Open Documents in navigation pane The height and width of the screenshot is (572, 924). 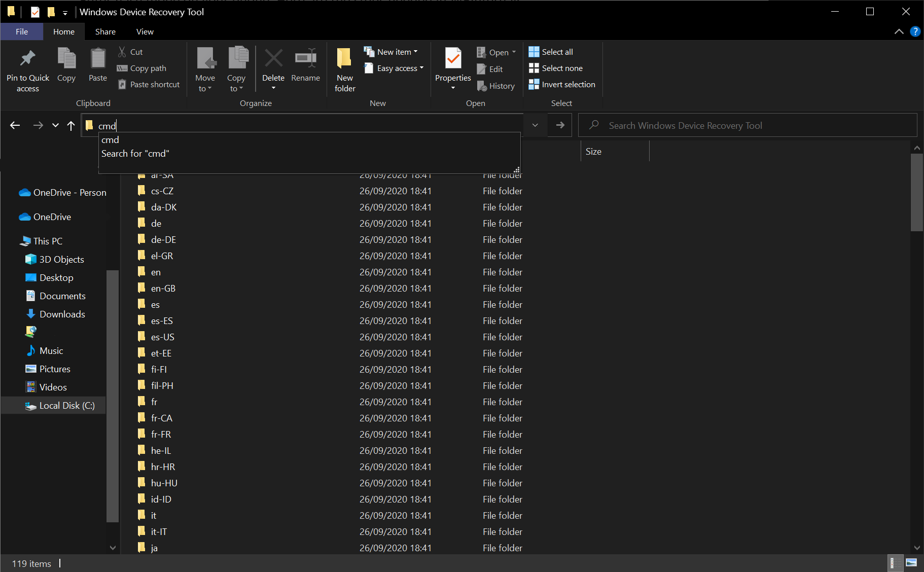tap(55, 296)
